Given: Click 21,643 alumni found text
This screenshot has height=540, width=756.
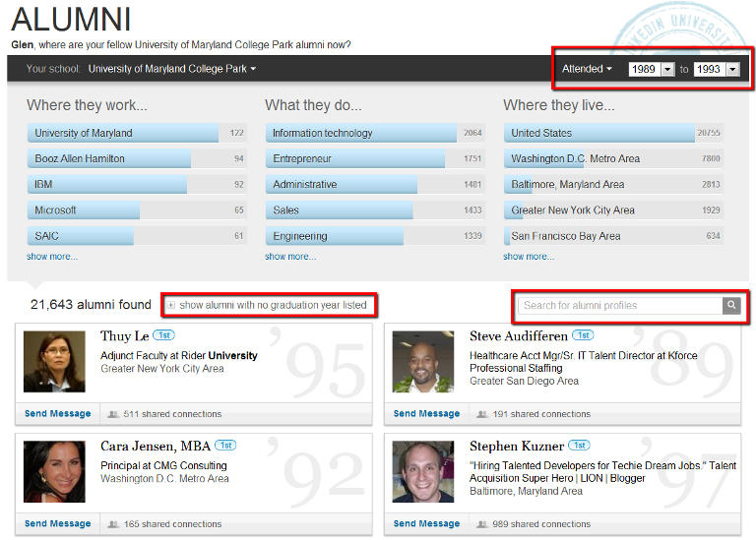Looking at the screenshot, I should click(91, 305).
